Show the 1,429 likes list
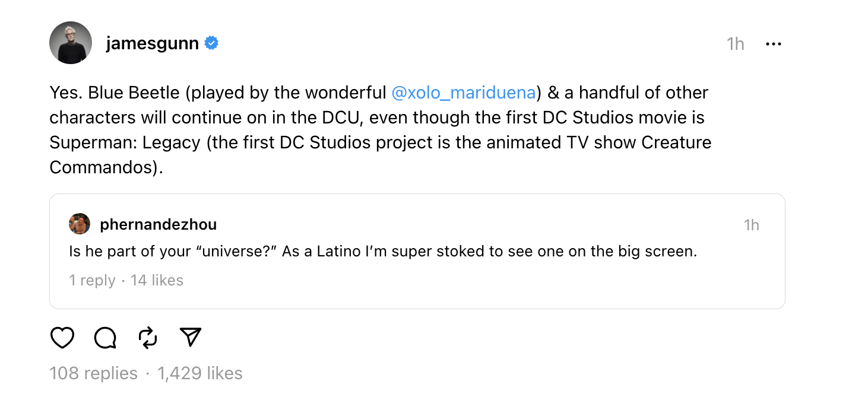The height and width of the screenshot is (400, 868). pyautogui.click(x=200, y=373)
